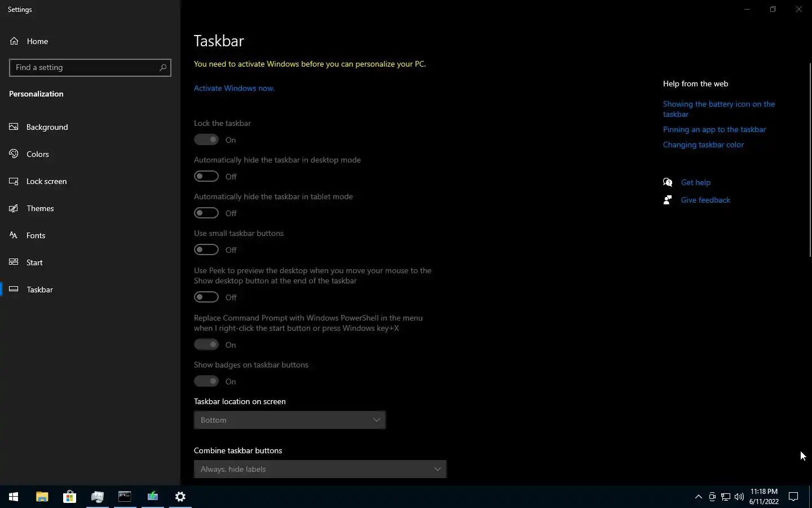Click the tray icon left of the network icon
The height and width of the screenshot is (508, 812).
pyautogui.click(x=712, y=497)
